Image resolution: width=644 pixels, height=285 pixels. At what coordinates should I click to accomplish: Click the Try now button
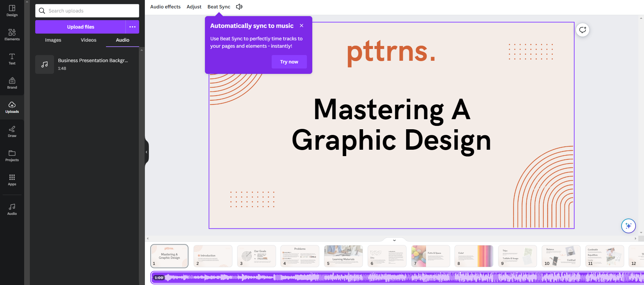(x=289, y=62)
